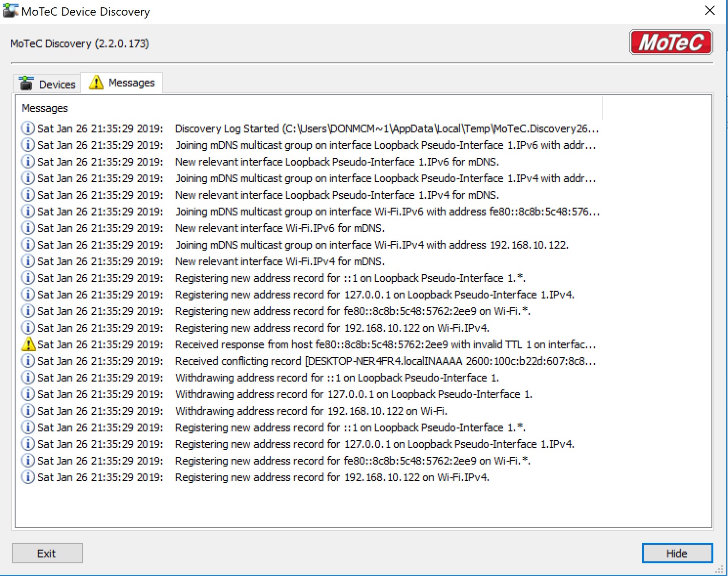
Task: Click the window resize grip beside Hide
Action: pyautogui.click(x=719, y=570)
